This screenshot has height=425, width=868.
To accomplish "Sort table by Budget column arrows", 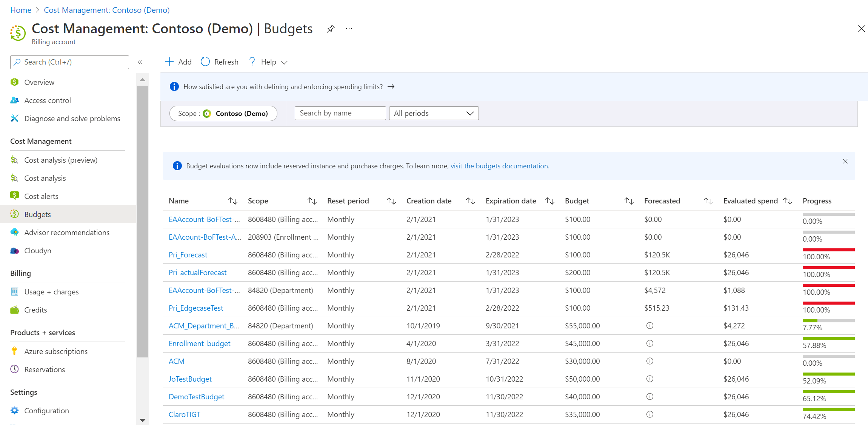I will (629, 201).
